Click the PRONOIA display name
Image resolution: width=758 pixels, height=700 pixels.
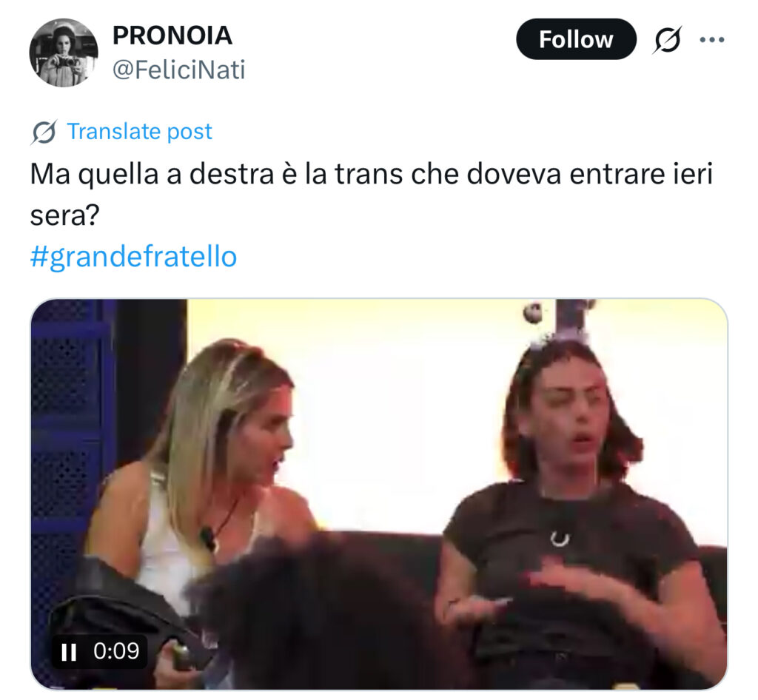pyautogui.click(x=172, y=36)
